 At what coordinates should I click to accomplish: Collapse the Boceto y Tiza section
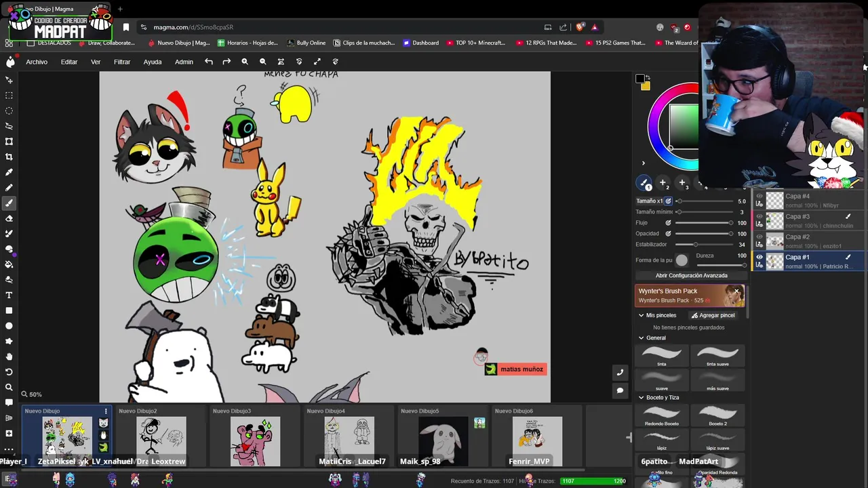641,397
